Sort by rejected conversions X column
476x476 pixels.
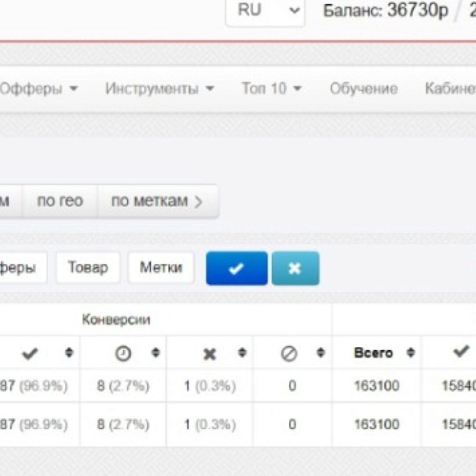pos(242,353)
